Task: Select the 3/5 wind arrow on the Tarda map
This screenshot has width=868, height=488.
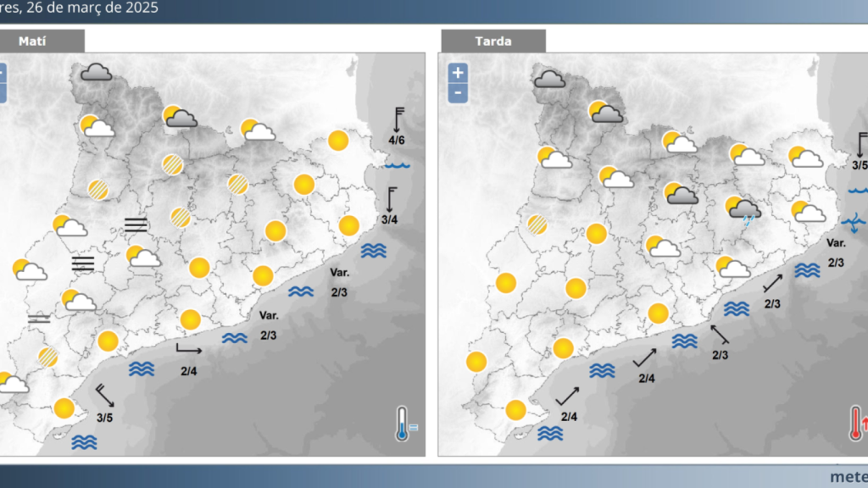Action: 859,151
